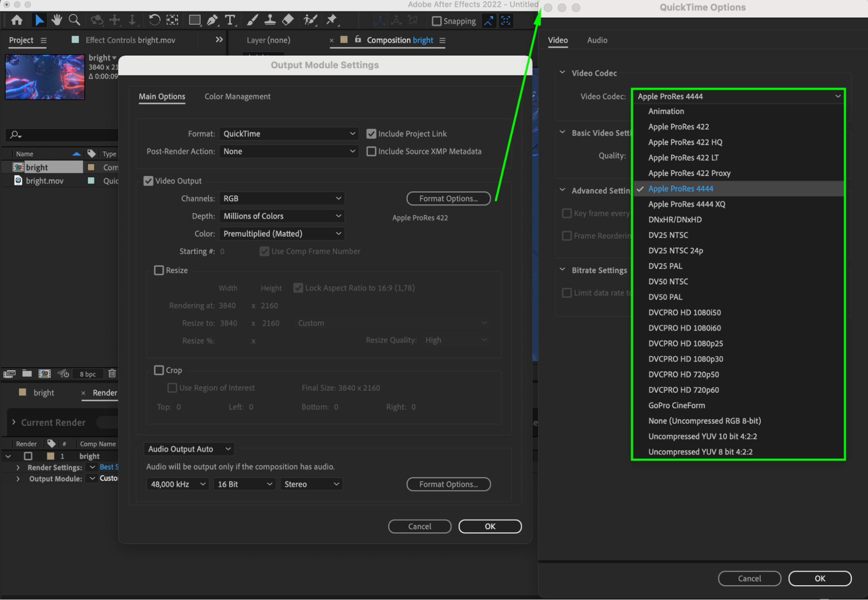This screenshot has height=600, width=868.
Task: Click trash icon in Project panel
Action: (x=112, y=374)
